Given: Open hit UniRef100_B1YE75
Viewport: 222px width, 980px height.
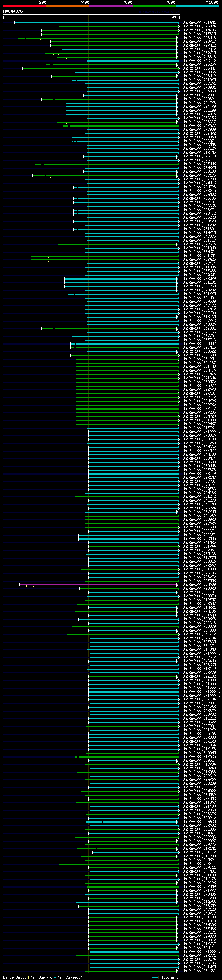Looking at the screenshot, I should (199, 558).
